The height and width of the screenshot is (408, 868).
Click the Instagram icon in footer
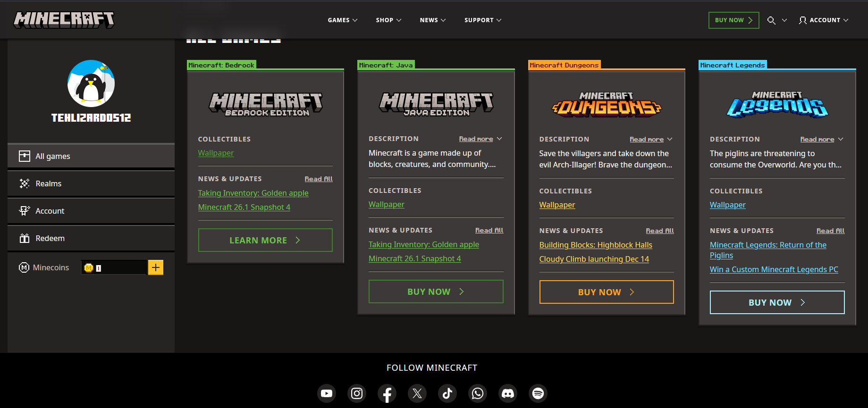click(x=357, y=393)
